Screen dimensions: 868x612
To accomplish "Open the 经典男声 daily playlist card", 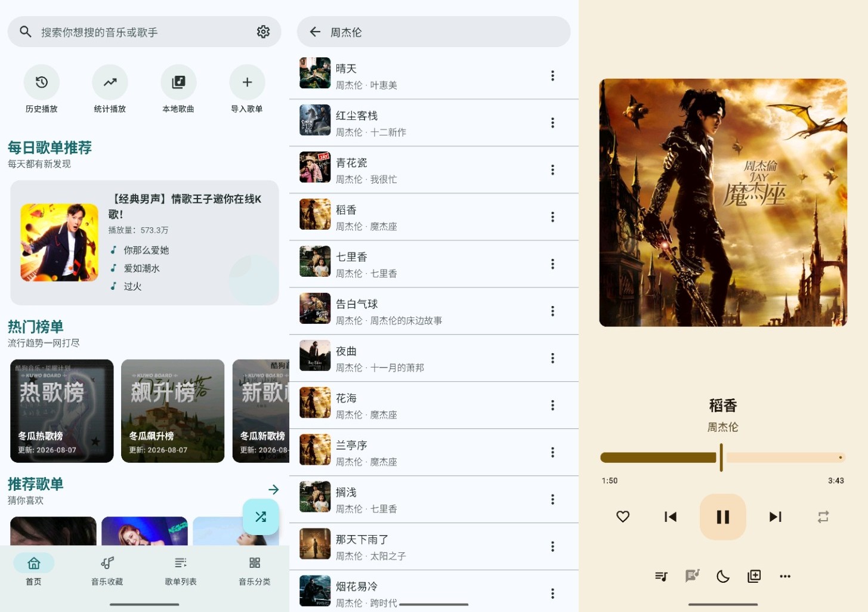I will [x=144, y=243].
